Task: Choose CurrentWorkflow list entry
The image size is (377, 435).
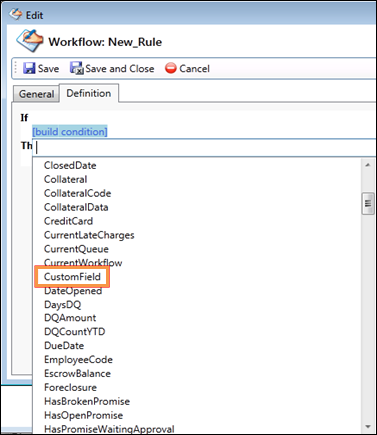Action: (83, 263)
